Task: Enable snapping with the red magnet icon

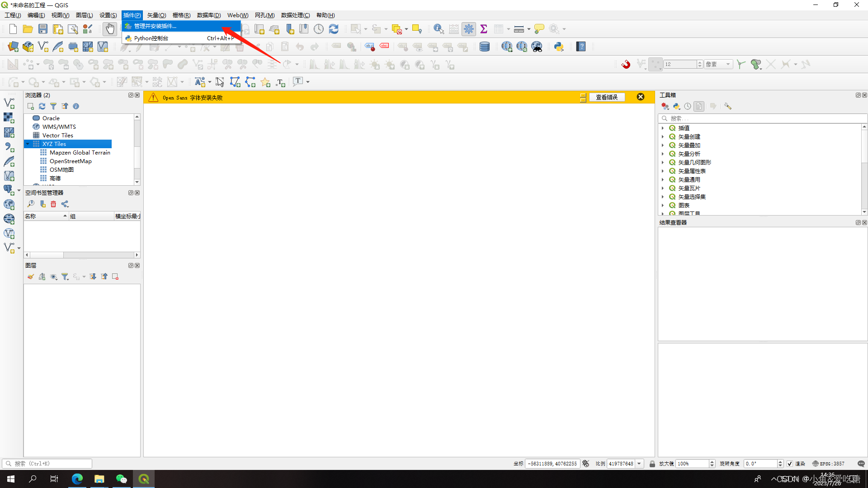Action: pyautogui.click(x=626, y=64)
